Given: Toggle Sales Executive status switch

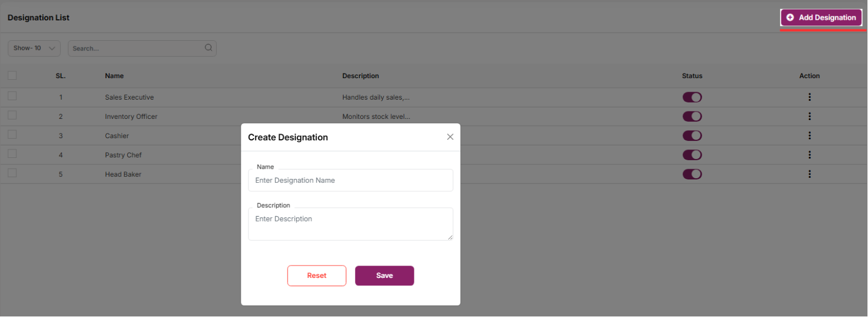Looking at the screenshot, I should point(692,97).
